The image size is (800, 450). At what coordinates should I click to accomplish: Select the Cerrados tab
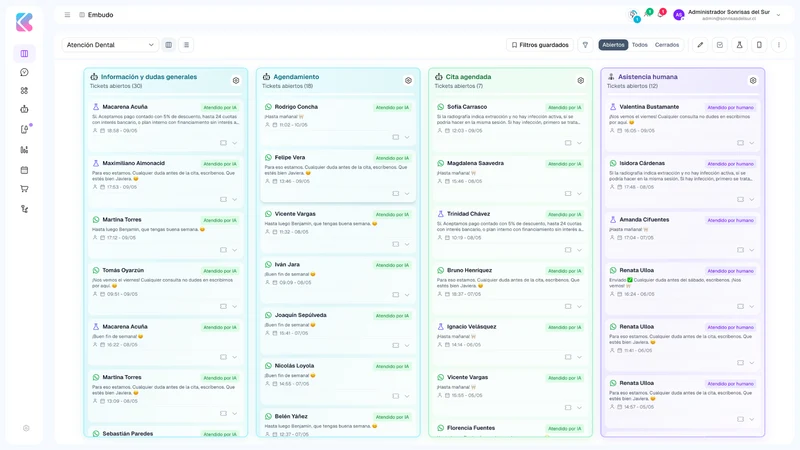(667, 45)
